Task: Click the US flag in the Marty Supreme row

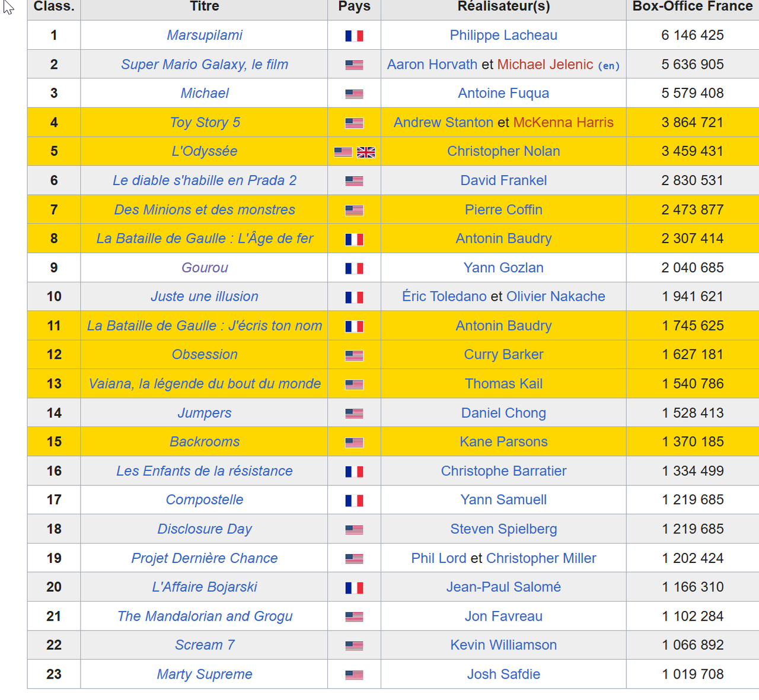Action: [354, 676]
